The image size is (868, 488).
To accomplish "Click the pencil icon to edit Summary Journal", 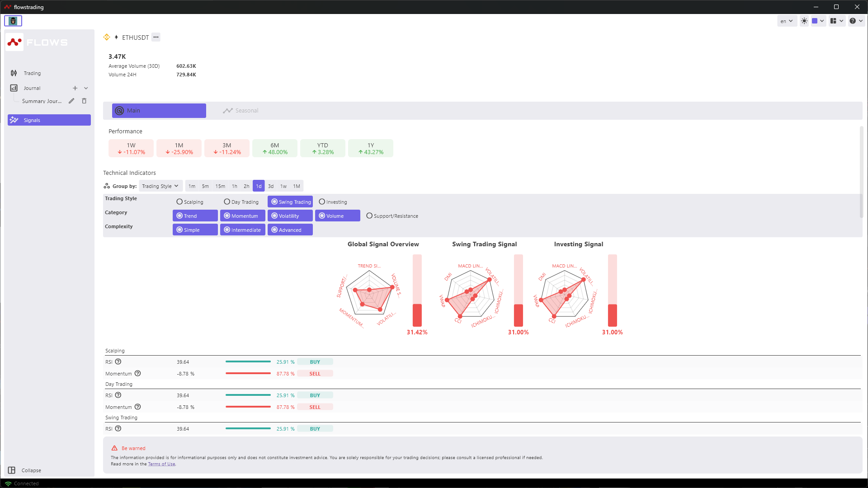I will [71, 101].
